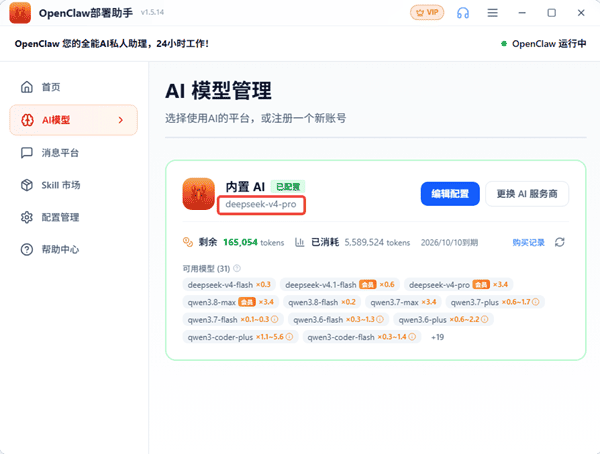Select AI模型 in the sidebar
Screen dimensions: 600x454
click(73, 120)
